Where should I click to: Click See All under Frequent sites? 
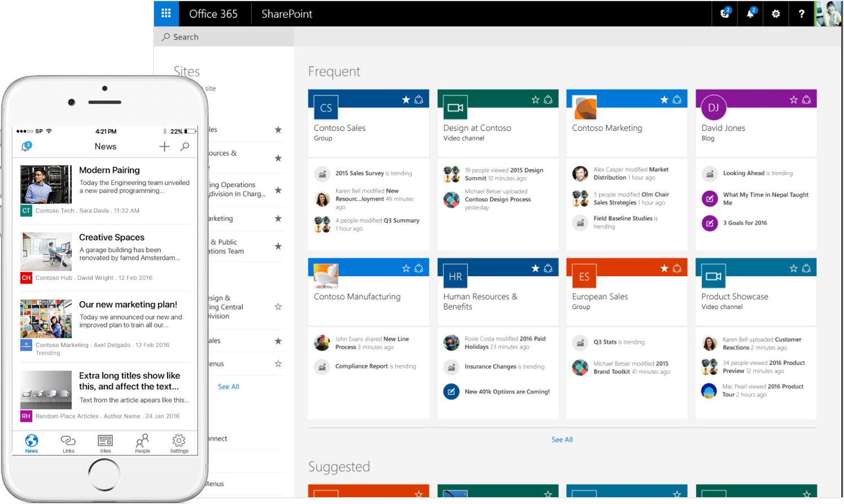coord(562,440)
